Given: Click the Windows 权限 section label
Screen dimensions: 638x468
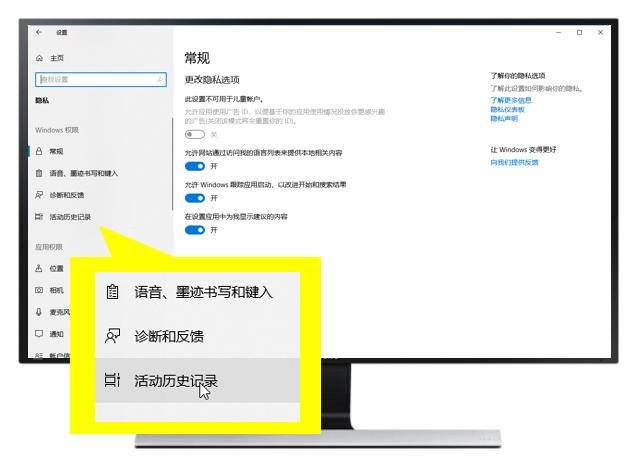Looking at the screenshot, I should pyautogui.click(x=57, y=130).
